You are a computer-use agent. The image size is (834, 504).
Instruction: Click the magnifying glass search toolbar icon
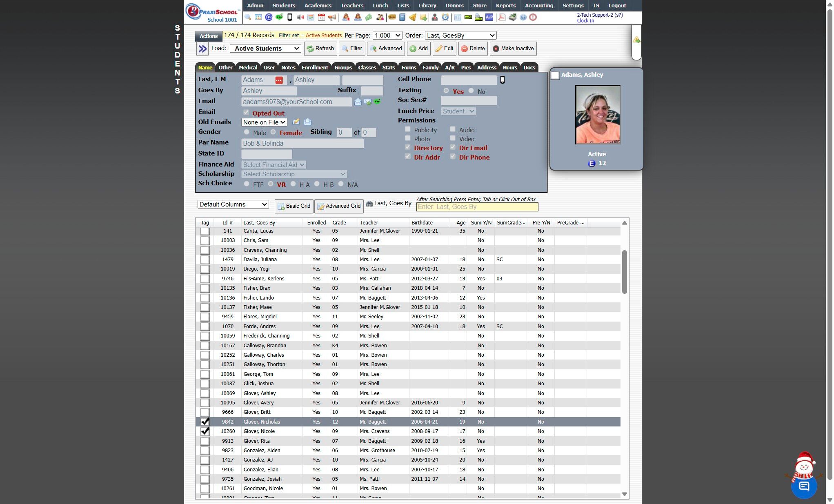click(248, 17)
